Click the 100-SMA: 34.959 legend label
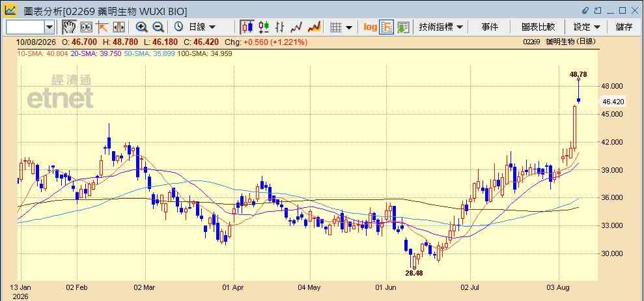 click(x=204, y=53)
